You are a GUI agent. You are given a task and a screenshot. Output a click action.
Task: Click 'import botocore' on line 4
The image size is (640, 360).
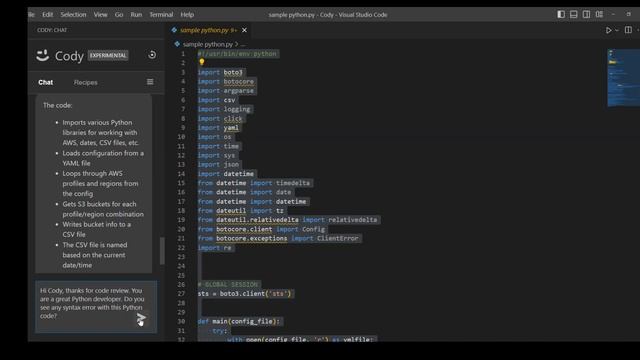point(226,82)
